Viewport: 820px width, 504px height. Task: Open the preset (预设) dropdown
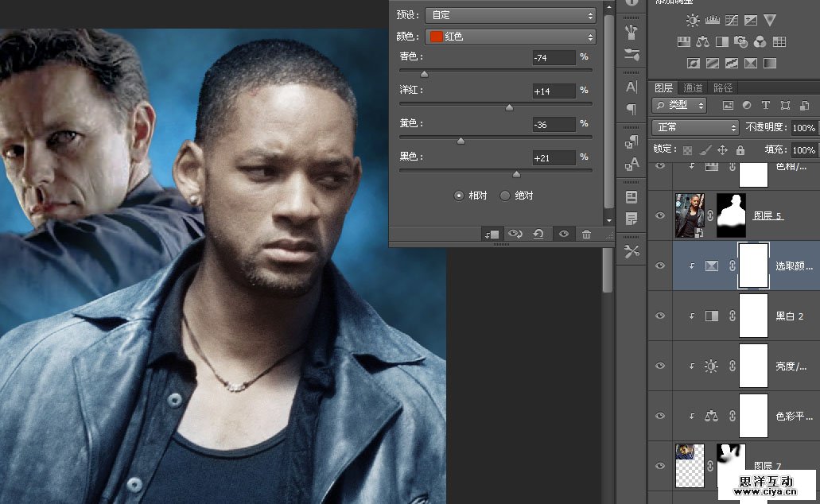(511, 15)
